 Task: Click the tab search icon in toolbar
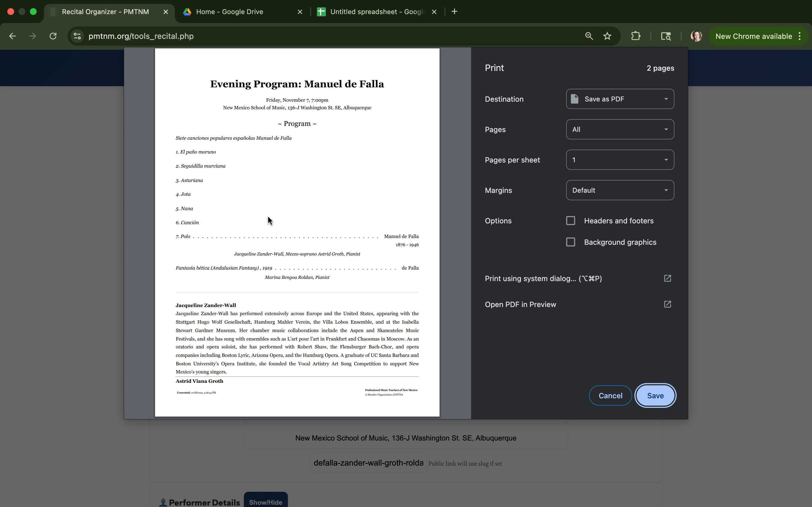click(x=666, y=36)
